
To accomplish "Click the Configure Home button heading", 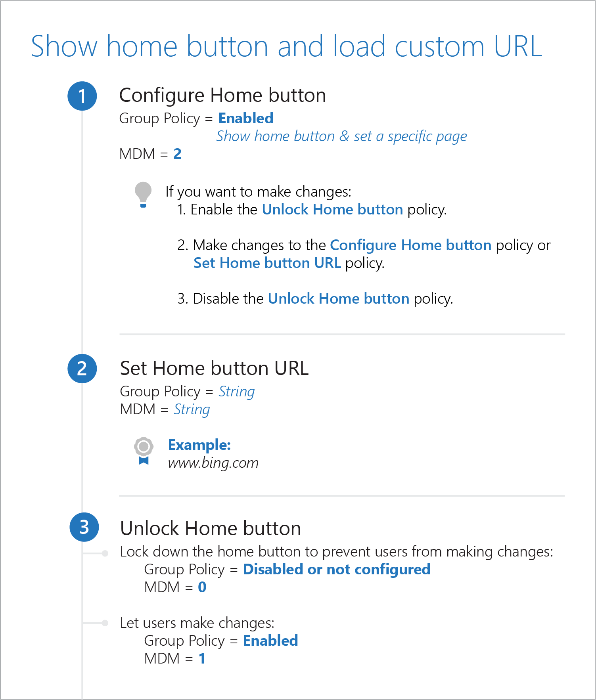I will click(x=222, y=96).
